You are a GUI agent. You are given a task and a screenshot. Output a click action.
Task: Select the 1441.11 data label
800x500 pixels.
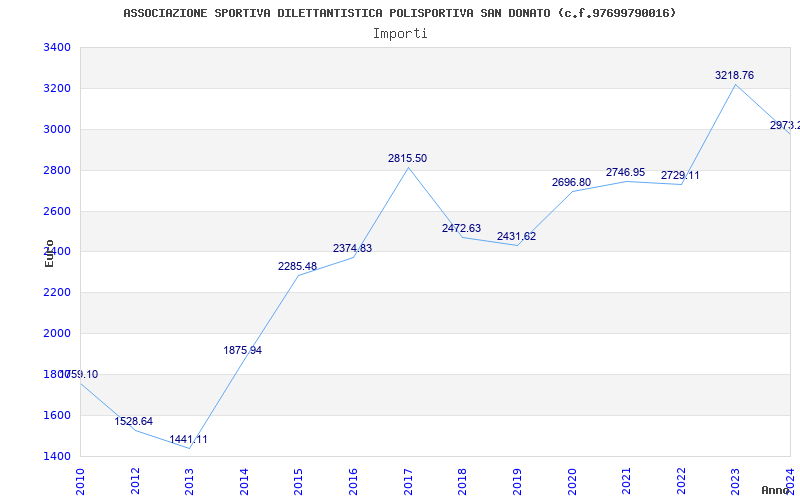188,439
